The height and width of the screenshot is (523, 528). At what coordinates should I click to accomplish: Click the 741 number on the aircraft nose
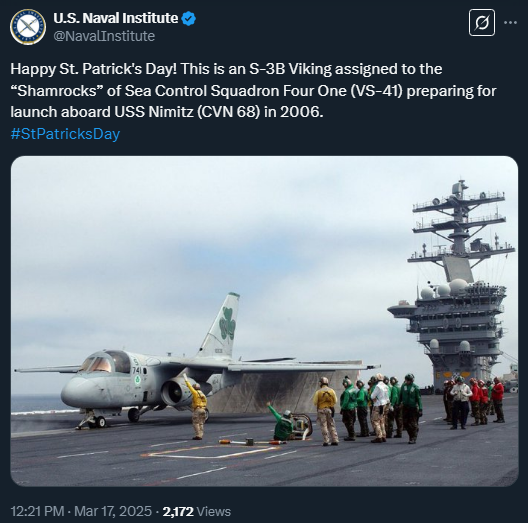point(137,370)
